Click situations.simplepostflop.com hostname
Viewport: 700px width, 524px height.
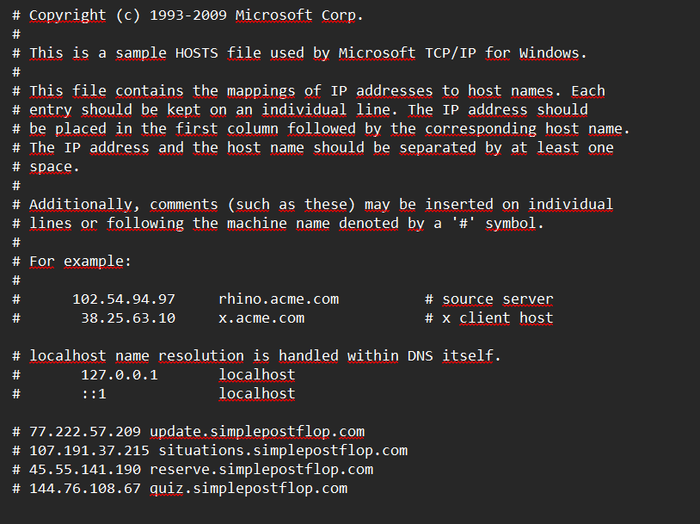pyautogui.click(x=283, y=450)
